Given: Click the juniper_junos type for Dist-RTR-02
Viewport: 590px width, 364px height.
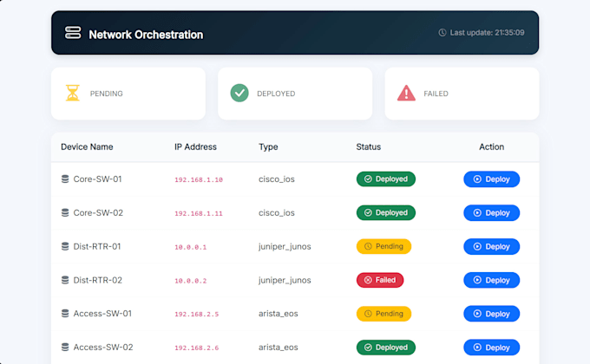Looking at the screenshot, I should click(x=285, y=281).
